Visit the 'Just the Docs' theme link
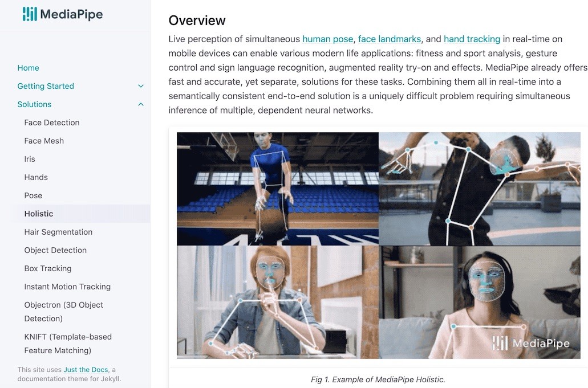Screen dimensions: 588x388 coord(86,370)
